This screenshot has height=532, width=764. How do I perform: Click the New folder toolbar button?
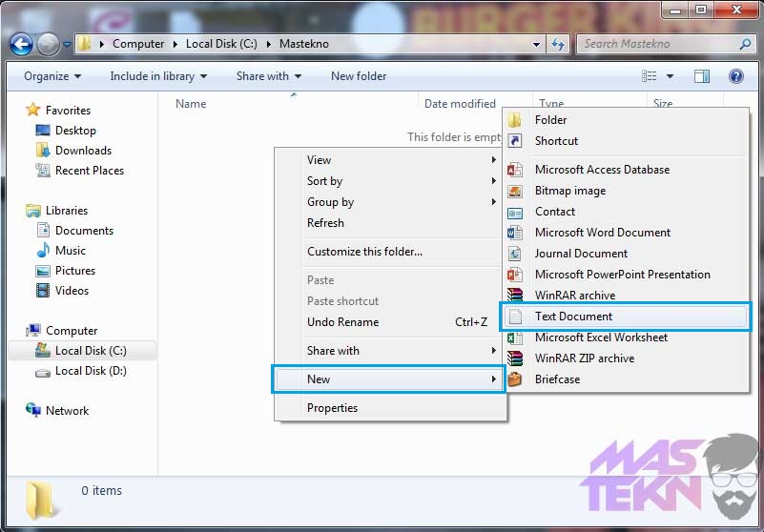pyautogui.click(x=359, y=76)
